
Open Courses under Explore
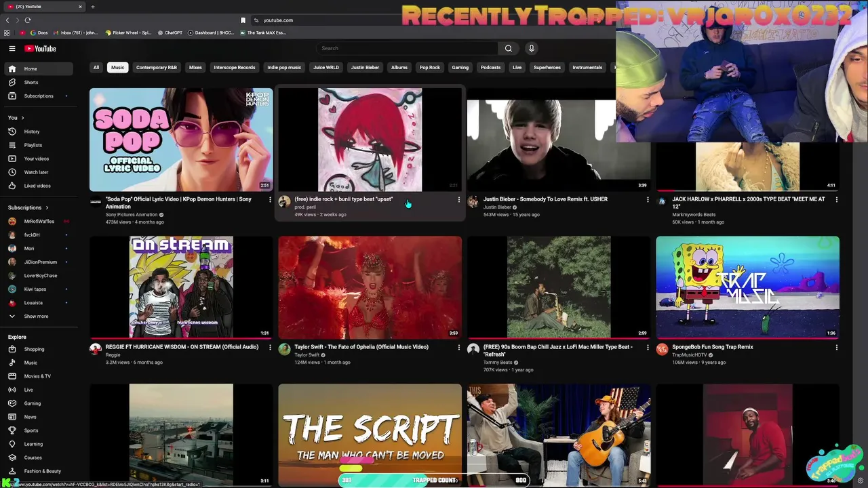click(38, 457)
